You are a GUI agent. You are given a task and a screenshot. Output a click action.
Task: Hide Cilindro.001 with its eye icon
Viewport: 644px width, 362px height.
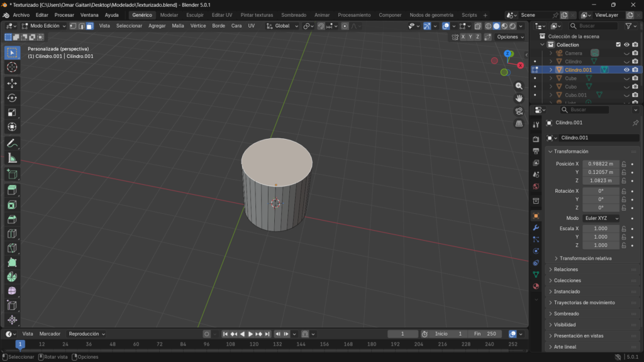[626, 70]
